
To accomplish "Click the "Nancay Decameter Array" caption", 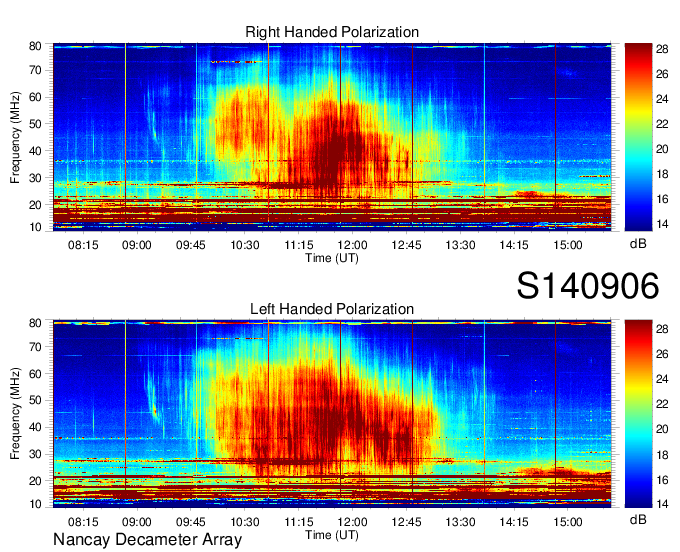I will (147, 539).
